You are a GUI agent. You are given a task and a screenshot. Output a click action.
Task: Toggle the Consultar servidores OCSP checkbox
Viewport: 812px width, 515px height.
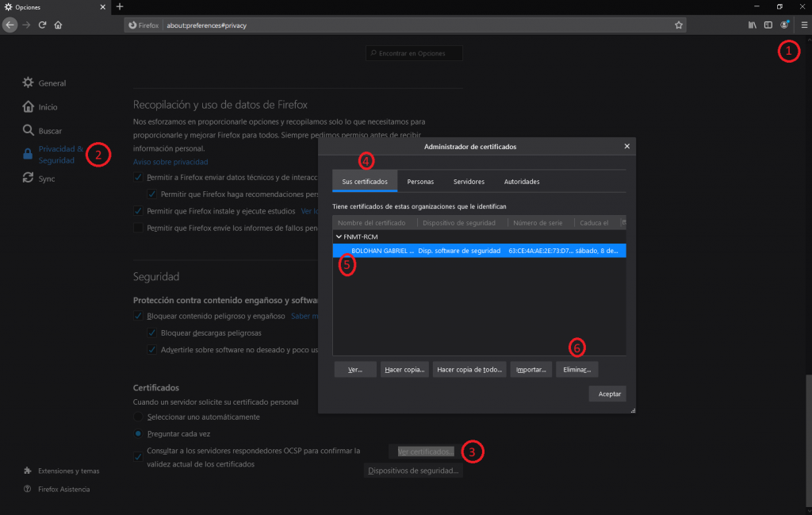click(138, 457)
